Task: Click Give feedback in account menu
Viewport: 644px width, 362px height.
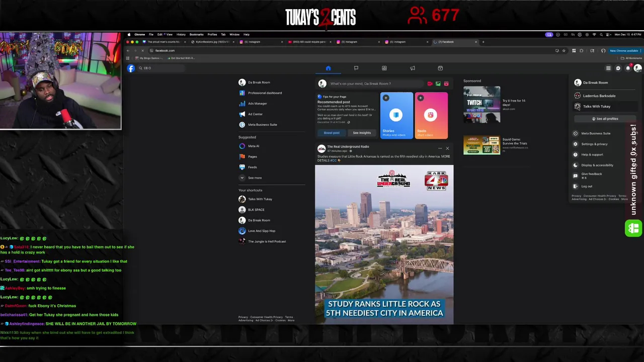Action: [x=605, y=175]
